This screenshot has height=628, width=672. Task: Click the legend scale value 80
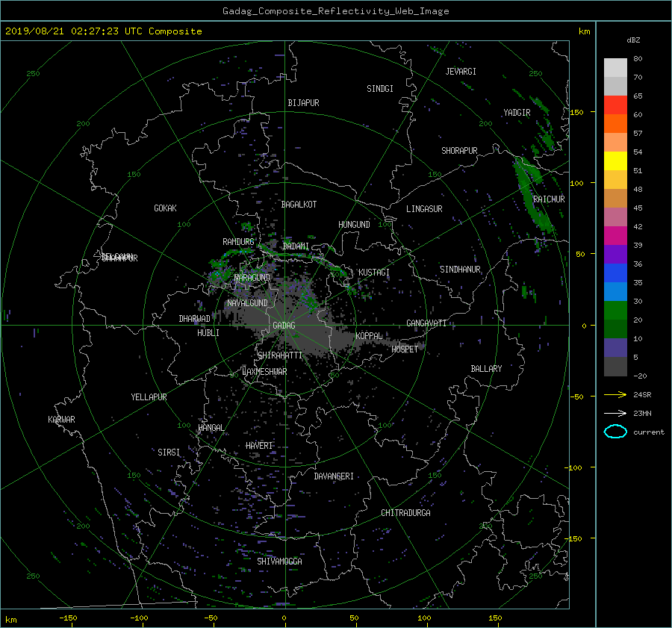point(638,59)
